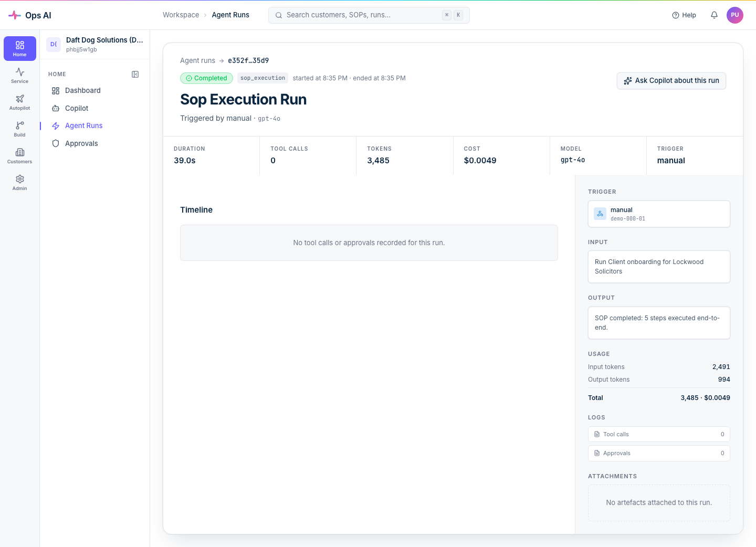Screen dimensions: 756x547
Task: Click the Approvals shield icon
Action: (x=56, y=143)
